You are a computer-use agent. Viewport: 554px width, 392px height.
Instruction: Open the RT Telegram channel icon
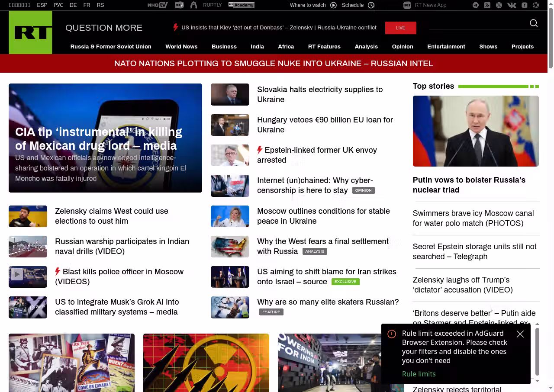476,5
